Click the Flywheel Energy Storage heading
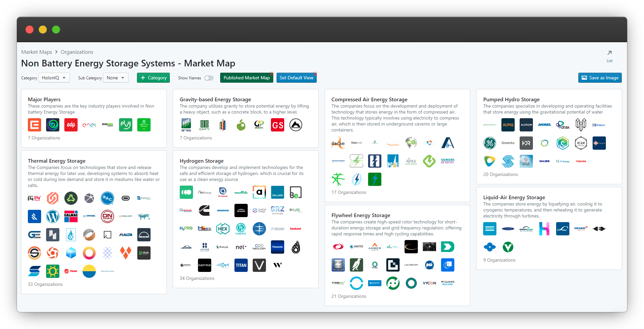 361,215
